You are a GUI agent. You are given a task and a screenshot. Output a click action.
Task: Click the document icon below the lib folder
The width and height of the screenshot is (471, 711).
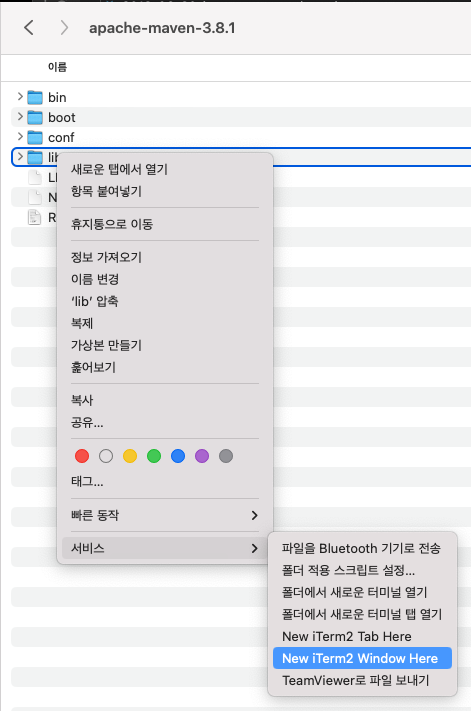35,177
